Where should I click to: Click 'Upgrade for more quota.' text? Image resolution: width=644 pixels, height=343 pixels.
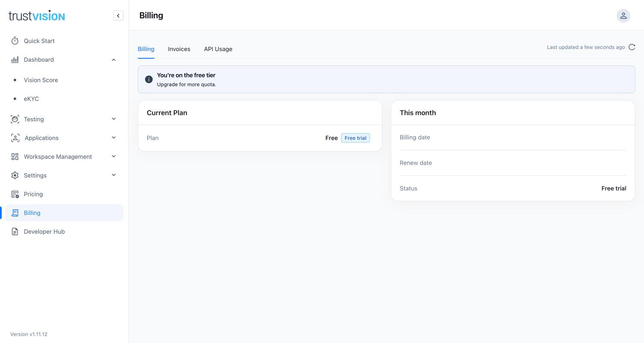187,84
